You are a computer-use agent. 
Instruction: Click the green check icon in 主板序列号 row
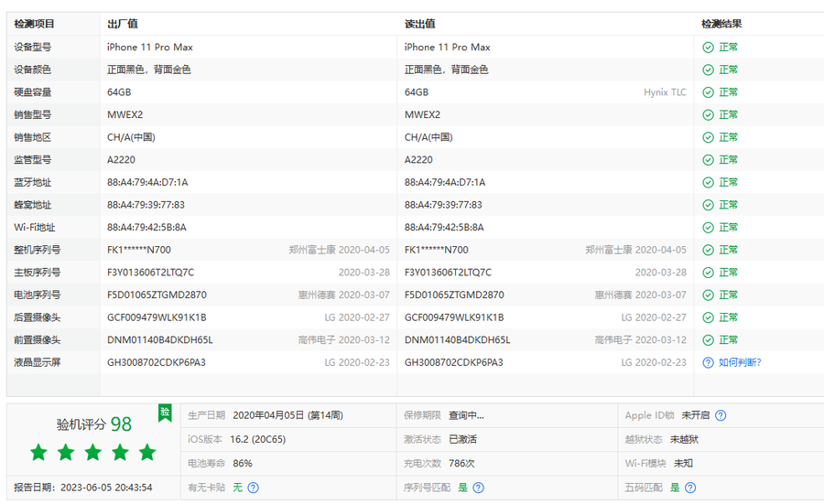coord(708,273)
